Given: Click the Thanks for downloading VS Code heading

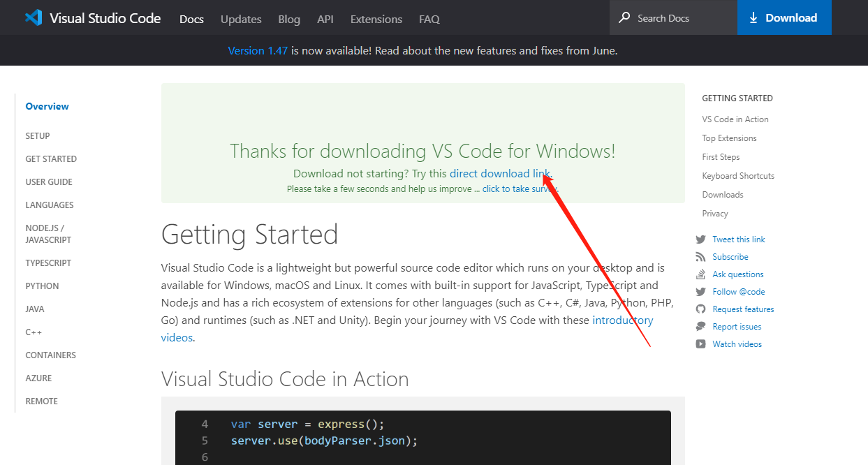Looking at the screenshot, I should pos(423,151).
